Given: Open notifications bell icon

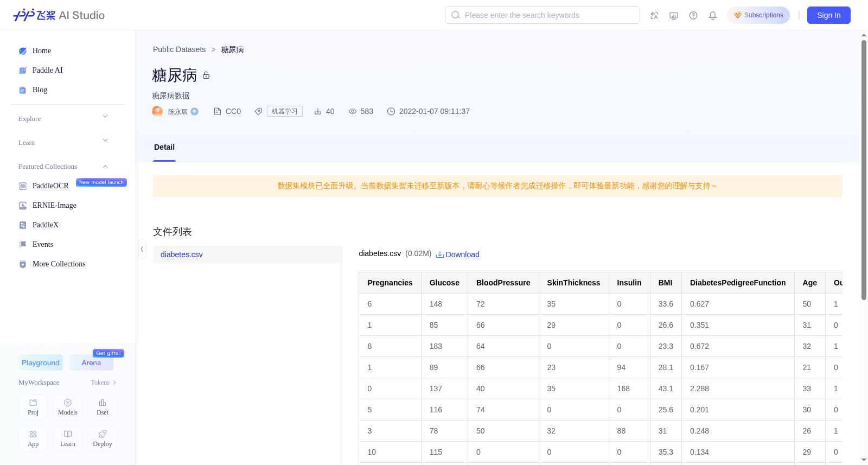Looking at the screenshot, I should pyautogui.click(x=713, y=16).
